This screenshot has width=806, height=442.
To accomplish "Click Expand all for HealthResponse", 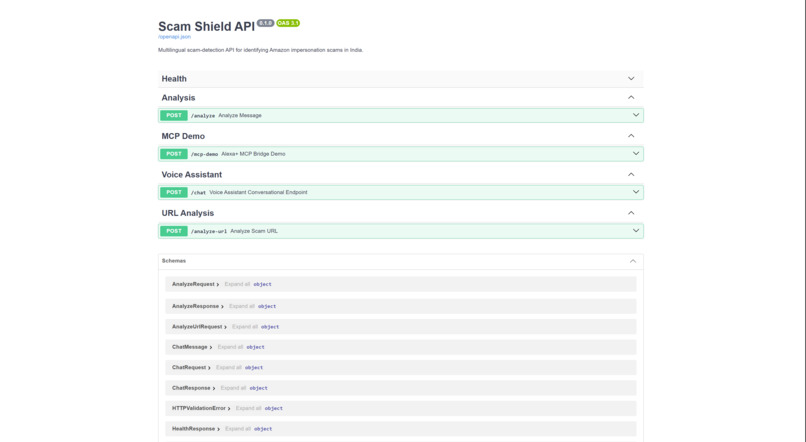I will [237, 429].
